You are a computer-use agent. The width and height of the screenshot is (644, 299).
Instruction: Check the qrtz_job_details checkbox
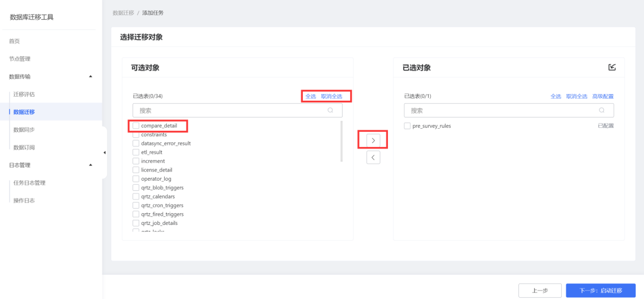(x=136, y=223)
